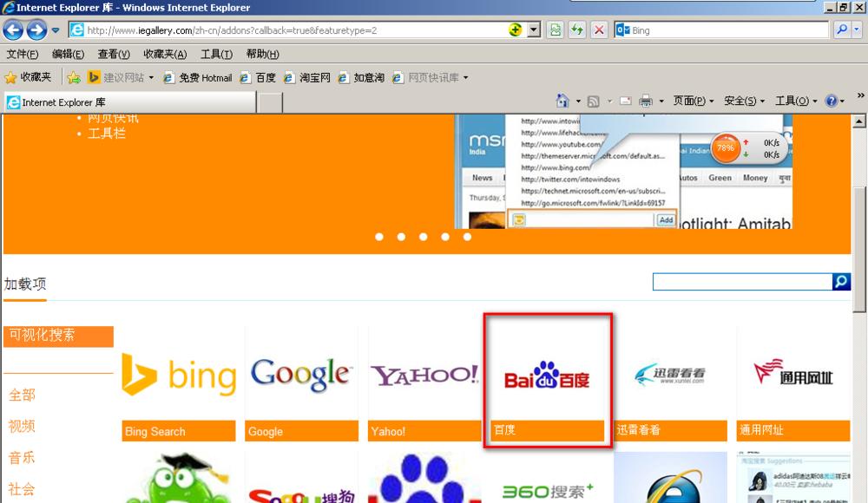Open the Yahoo! add-on tile
Viewport: 868px width, 503px height.
pyautogui.click(x=424, y=384)
